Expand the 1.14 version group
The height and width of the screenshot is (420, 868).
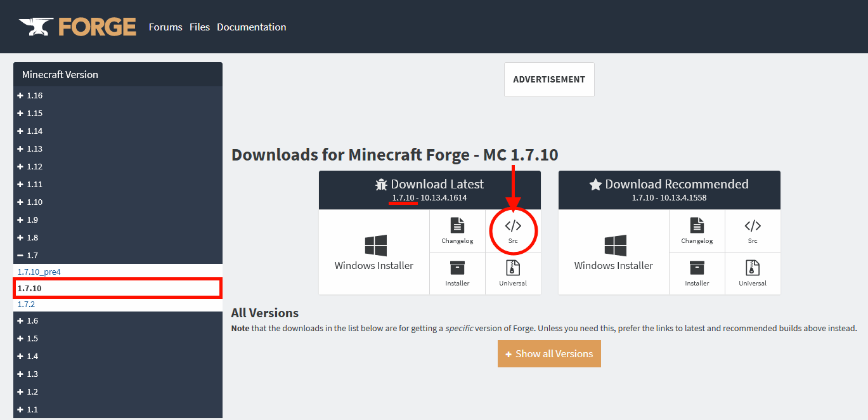tap(118, 131)
